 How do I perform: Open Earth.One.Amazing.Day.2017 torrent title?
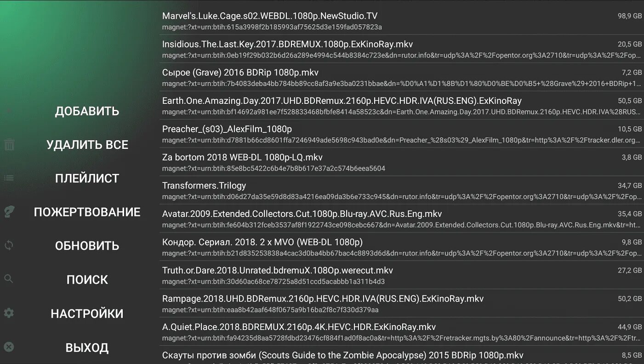point(342,101)
